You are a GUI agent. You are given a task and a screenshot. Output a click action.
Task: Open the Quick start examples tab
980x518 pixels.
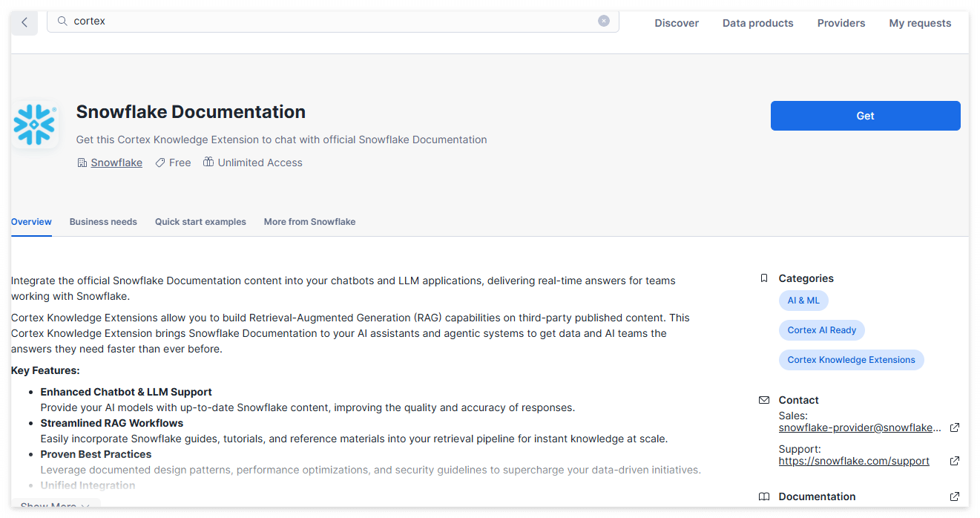tap(200, 222)
